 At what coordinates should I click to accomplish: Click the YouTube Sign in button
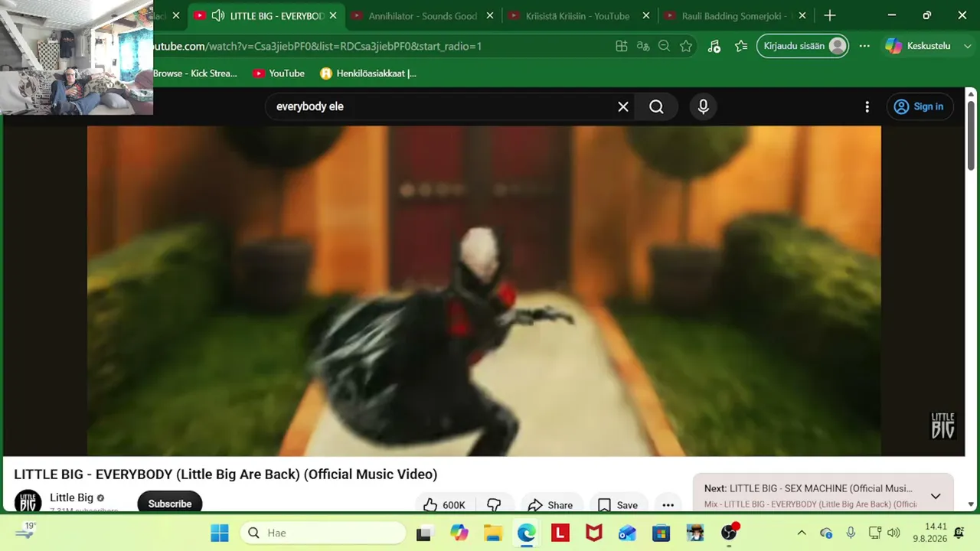tap(920, 107)
